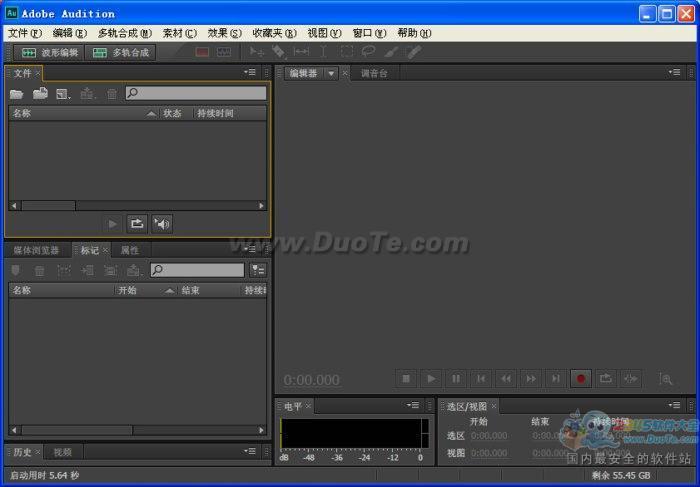
Task: Switch to 视频 (Video) tab
Action: [x=62, y=452]
